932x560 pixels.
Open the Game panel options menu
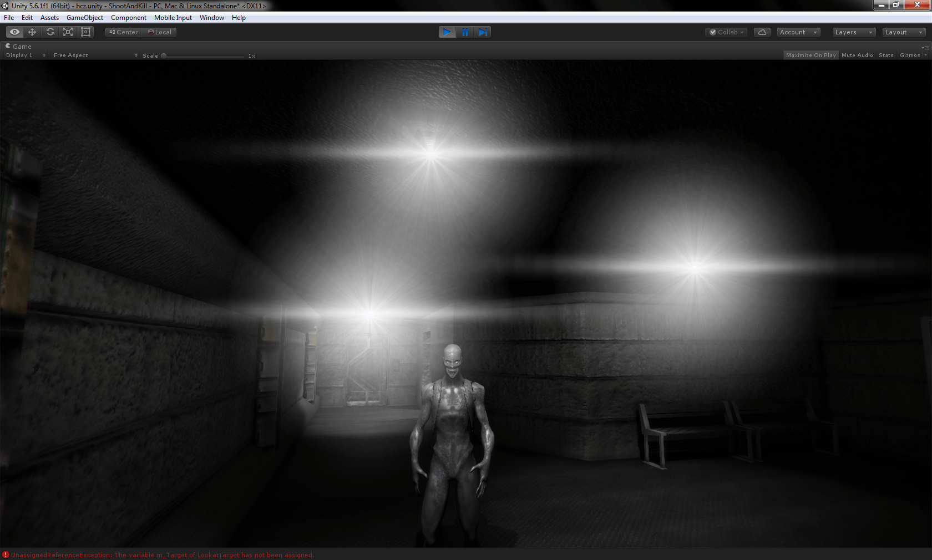(926, 48)
